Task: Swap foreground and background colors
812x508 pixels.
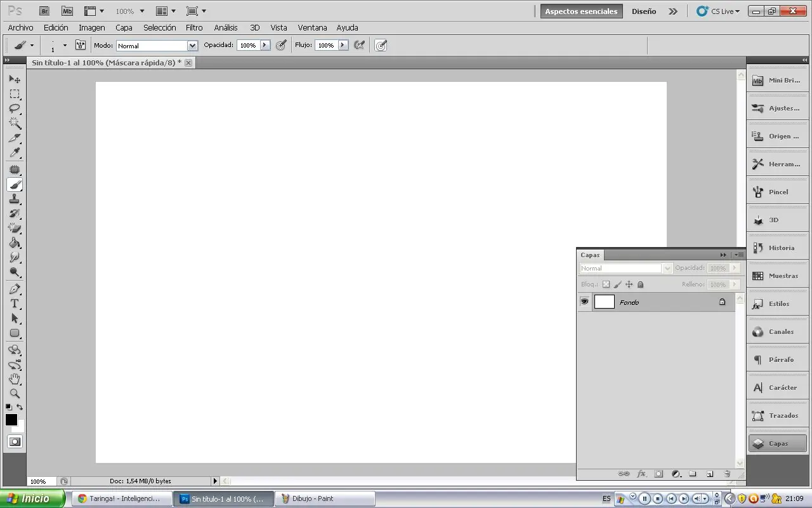Action: 20,407
